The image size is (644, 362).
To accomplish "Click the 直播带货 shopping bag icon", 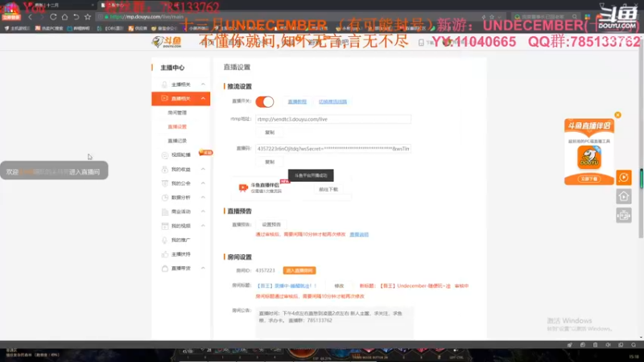I will coord(165,269).
